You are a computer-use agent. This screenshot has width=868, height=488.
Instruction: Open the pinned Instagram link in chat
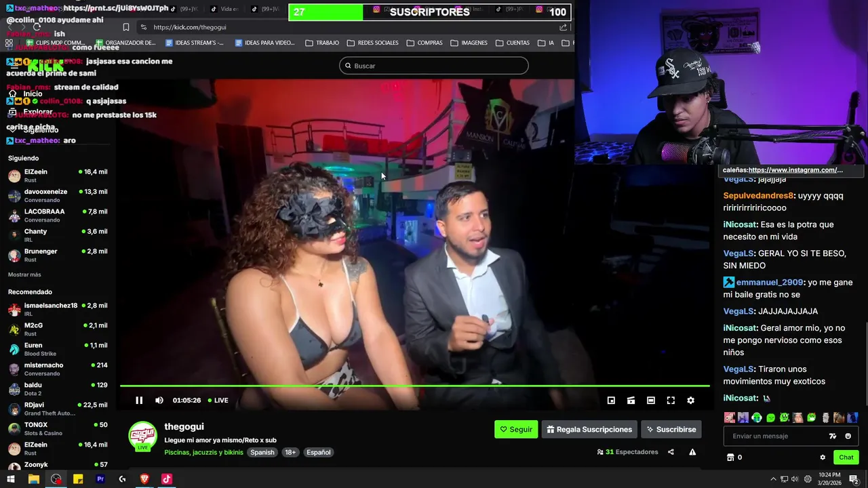[x=795, y=170]
